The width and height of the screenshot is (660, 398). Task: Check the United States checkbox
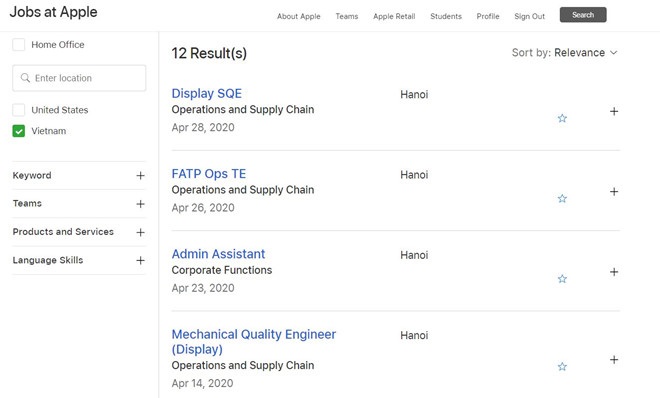point(19,110)
